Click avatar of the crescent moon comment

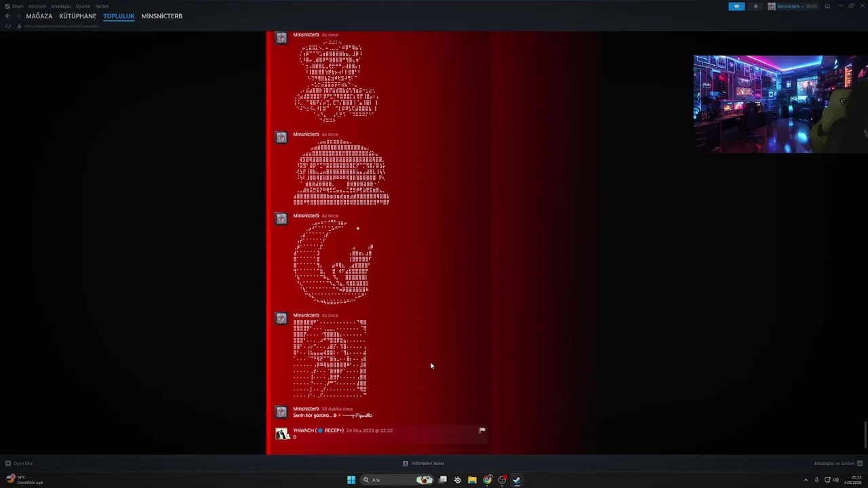point(281,219)
